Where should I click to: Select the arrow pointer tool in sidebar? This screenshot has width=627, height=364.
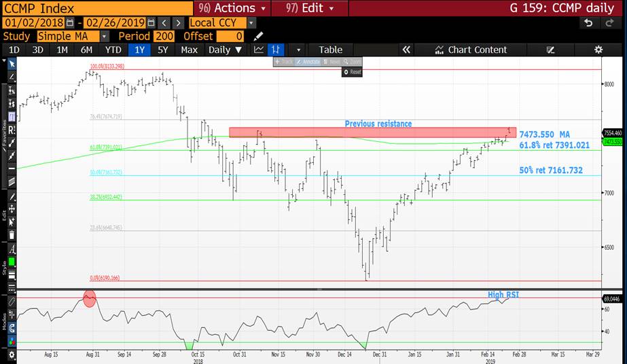point(12,63)
